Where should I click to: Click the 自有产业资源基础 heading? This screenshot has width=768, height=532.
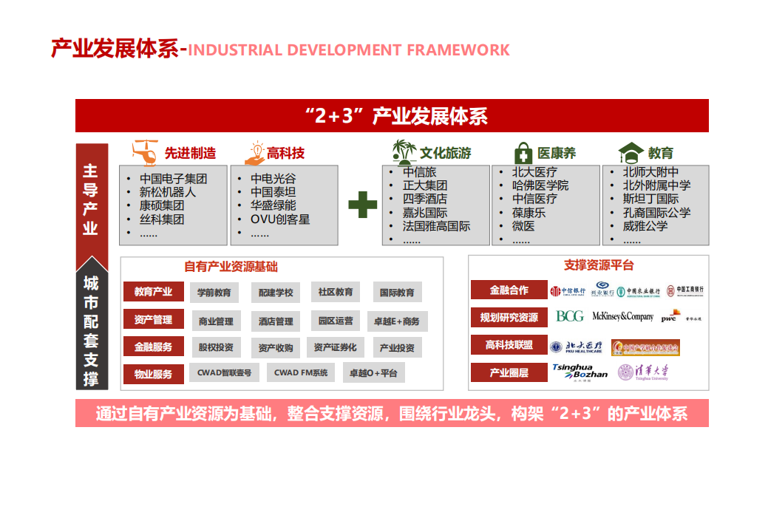pyautogui.click(x=231, y=267)
